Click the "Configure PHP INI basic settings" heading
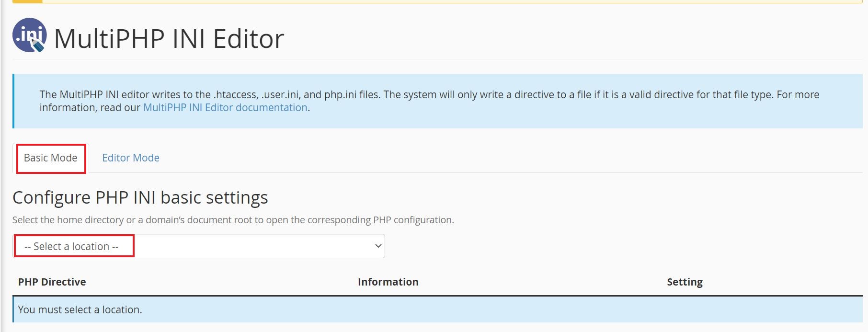Viewport: 868px width, 332px height. coord(140,197)
